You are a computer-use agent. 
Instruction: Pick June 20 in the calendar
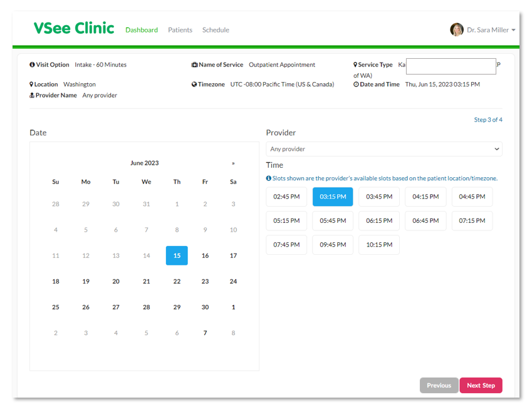tap(116, 281)
